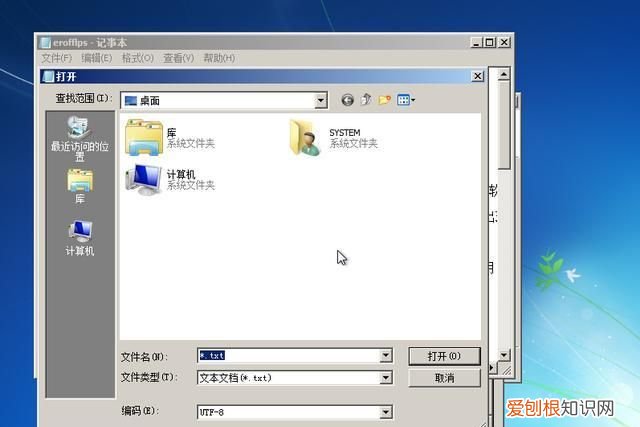Close the Notepad window
This screenshot has height=427, width=640.
pyautogui.click(x=504, y=42)
